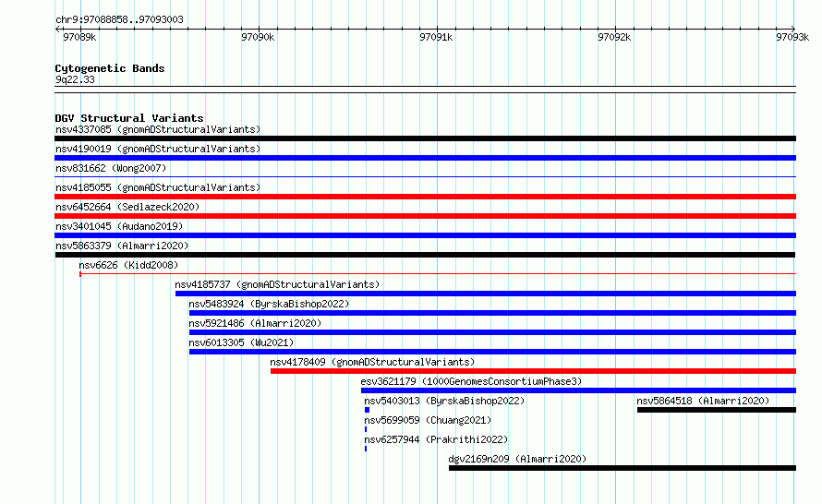Click nsv5863379 (Almarri2020) label
The width and height of the screenshot is (822, 504).
122,246
